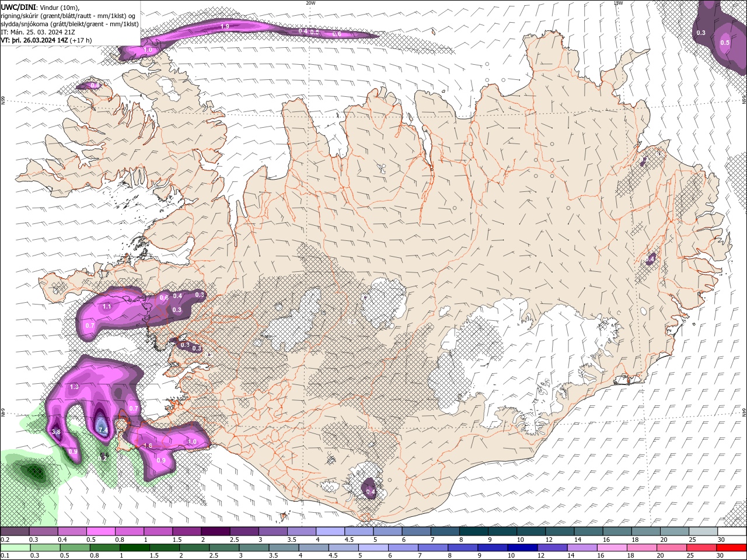The height and width of the screenshot is (560, 747).
Task: Click the 1.0 value on southwest coast
Action: [192, 442]
